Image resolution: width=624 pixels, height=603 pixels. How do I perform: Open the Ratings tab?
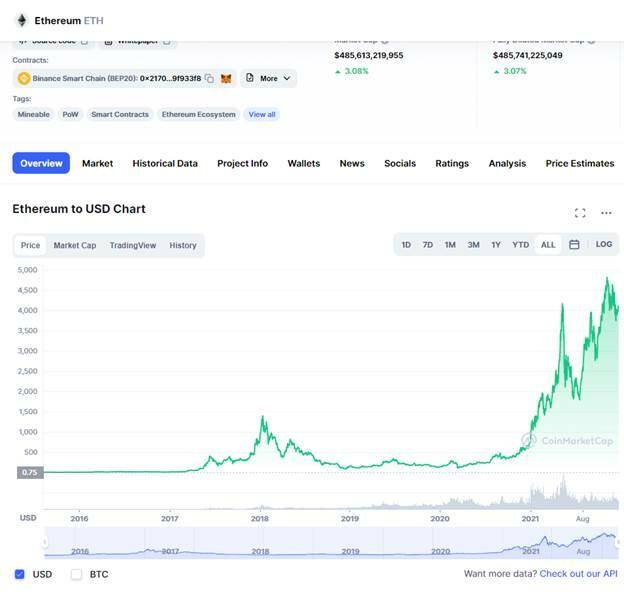pyautogui.click(x=452, y=163)
